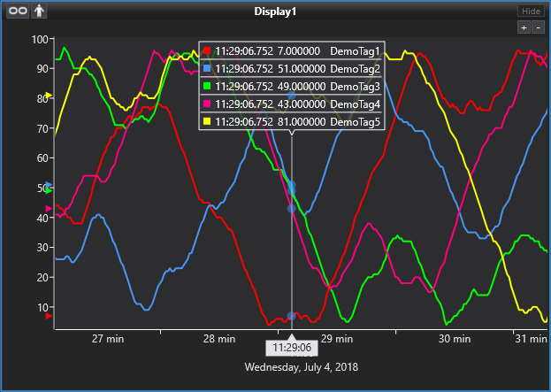The image size is (551, 392).
Task: Click red color square for DemoTag1 in tooltip
Action: [207, 52]
